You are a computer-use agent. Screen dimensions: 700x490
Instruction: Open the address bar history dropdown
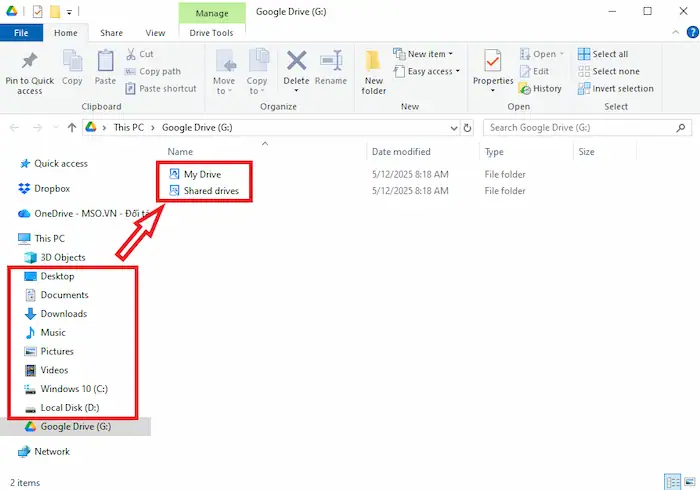(x=451, y=127)
